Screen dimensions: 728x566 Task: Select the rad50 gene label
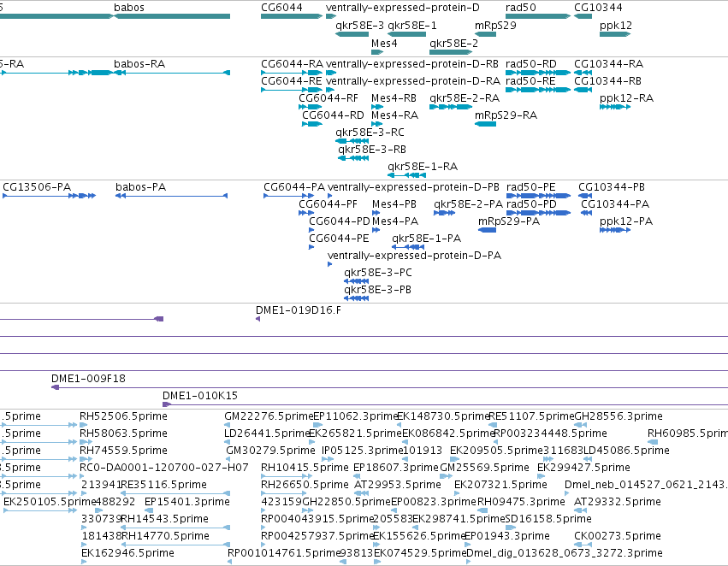coord(520,8)
